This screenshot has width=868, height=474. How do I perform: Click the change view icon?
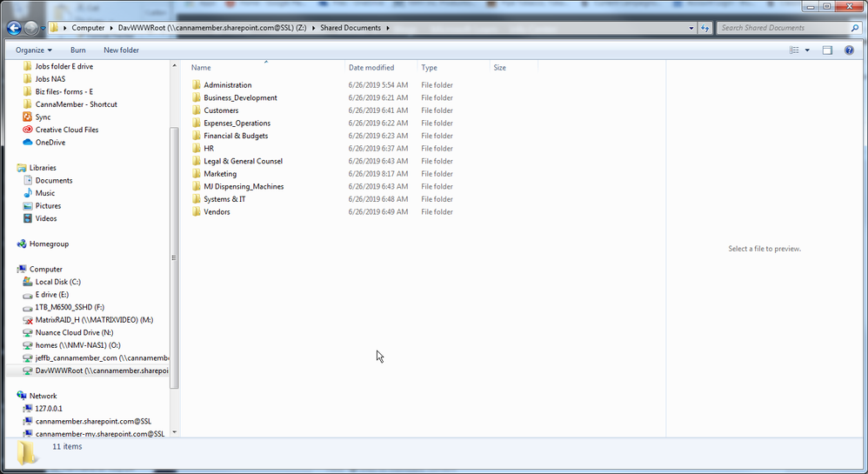pos(794,50)
